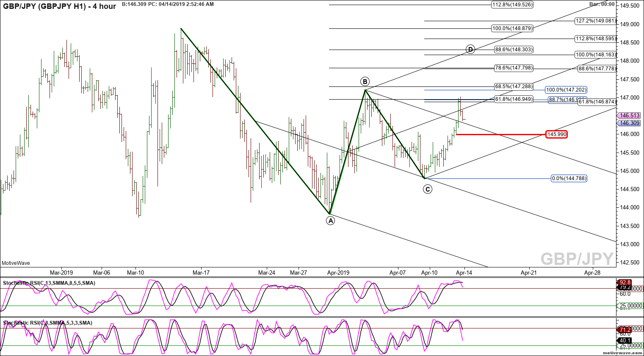644x356 pixels.
Task: Select the wave point C label
Action: pos(428,189)
